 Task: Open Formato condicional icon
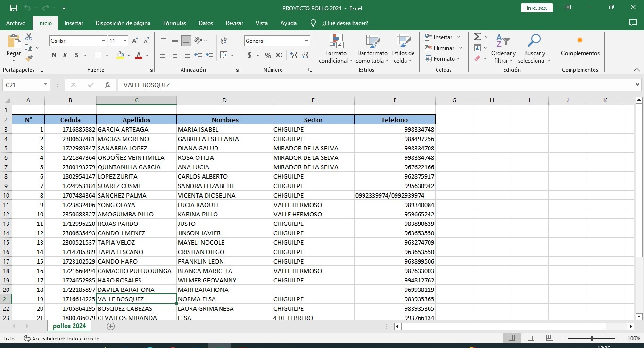click(336, 42)
